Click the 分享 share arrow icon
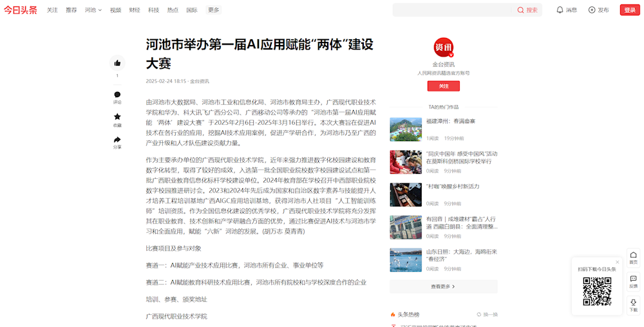Image resolution: width=644 pixels, height=327 pixels. pyautogui.click(x=117, y=140)
